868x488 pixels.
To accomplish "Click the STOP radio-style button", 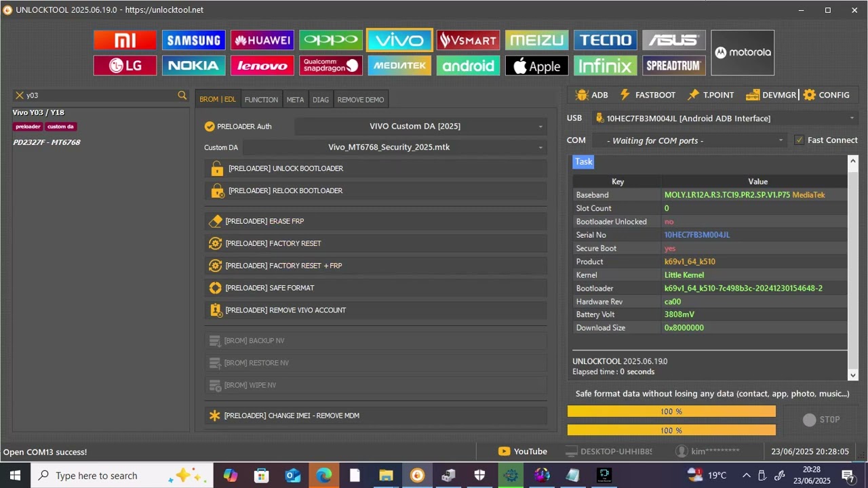I will (x=821, y=420).
